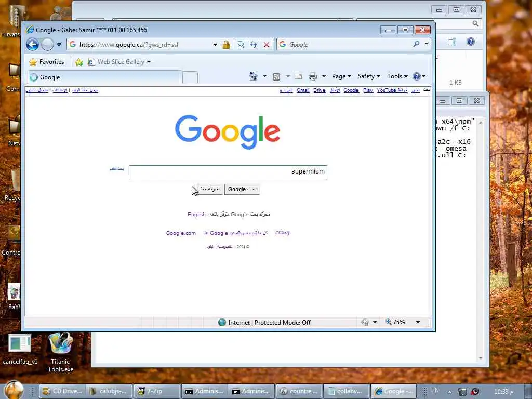The height and width of the screenshot is (399, 532).
Task: Open Web Slice Gallery dropdown
Action: [119, 62]
